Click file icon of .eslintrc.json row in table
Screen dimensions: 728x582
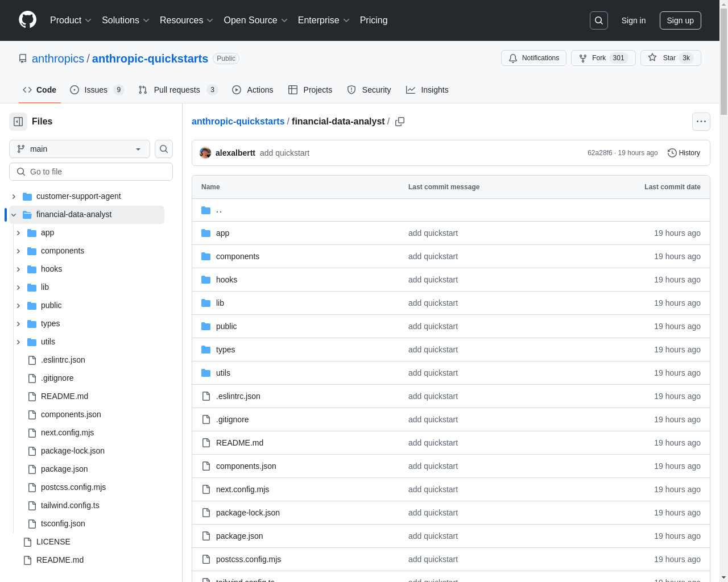pyautogui.click(x=206, y=396)
